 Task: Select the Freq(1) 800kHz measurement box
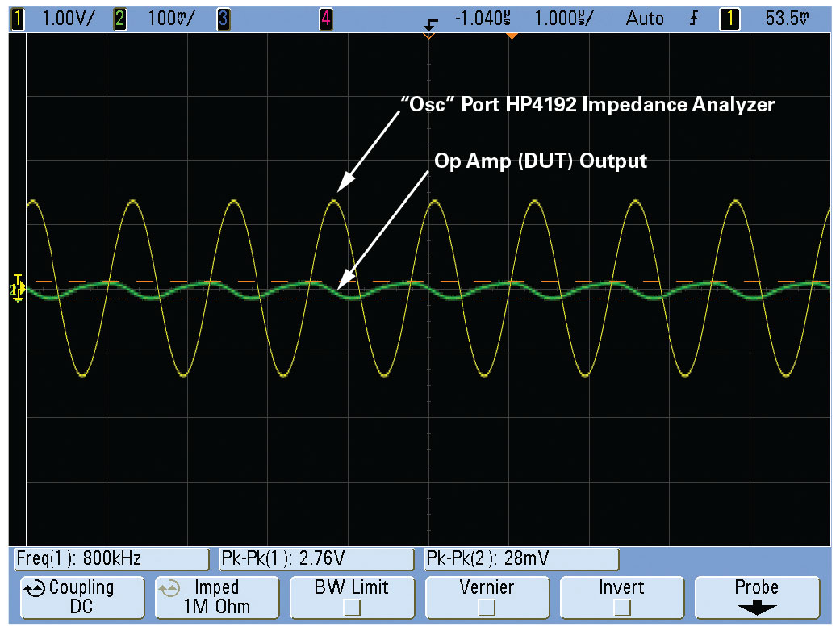[x=111, y=558]
